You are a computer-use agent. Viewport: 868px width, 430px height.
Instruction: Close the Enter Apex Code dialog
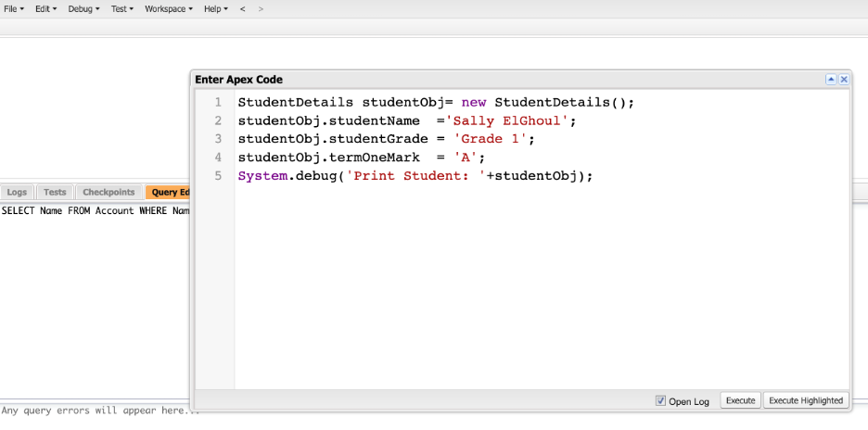pos(844,80)
